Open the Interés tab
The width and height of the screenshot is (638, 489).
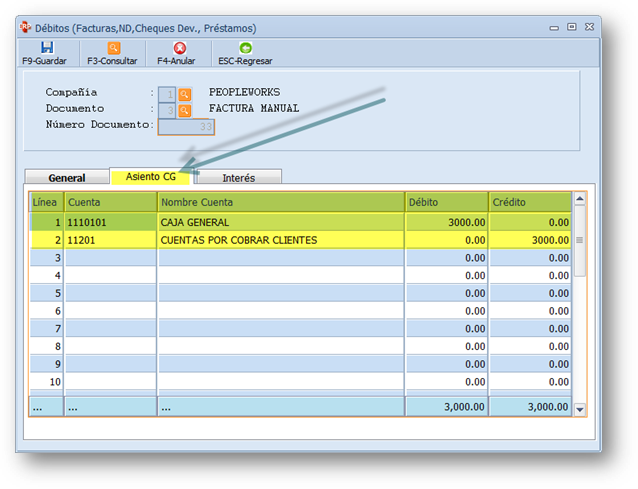(238, 177)
